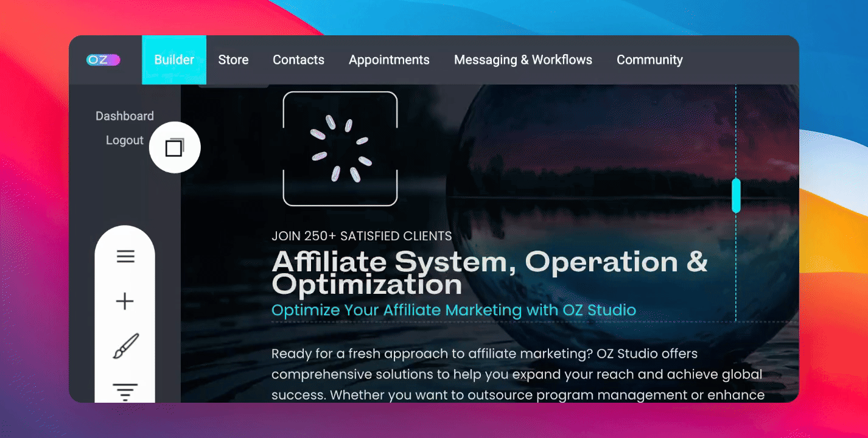Select the 'Affiliate System, Operation & Optimization' heading

[489, 273]
